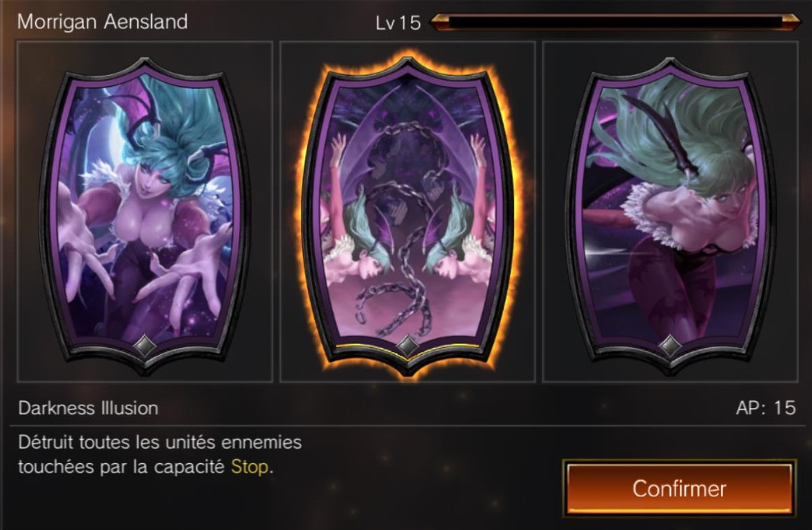The width and height of the screenshot is (812, 530).
Task: Click the experience progress bar
Action: pos(616,22)
